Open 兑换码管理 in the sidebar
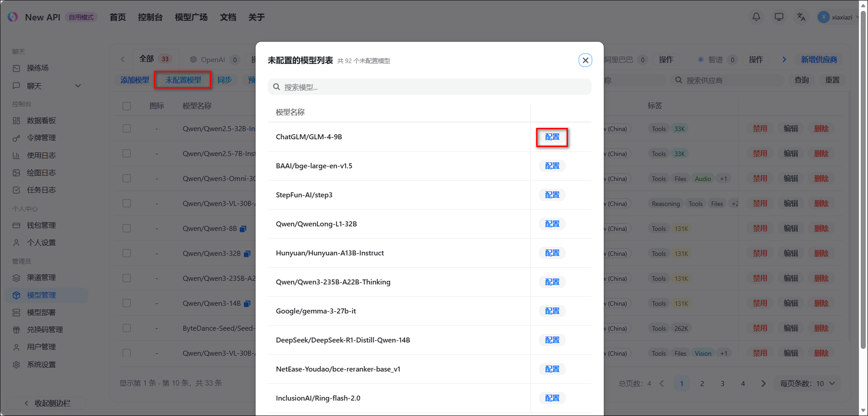 click(x=44, y=330)
